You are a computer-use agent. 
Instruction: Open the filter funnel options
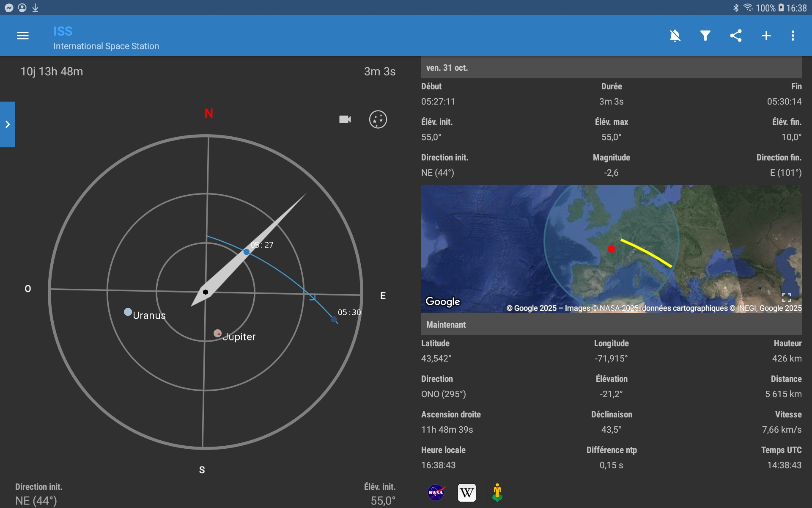point(705,36)
